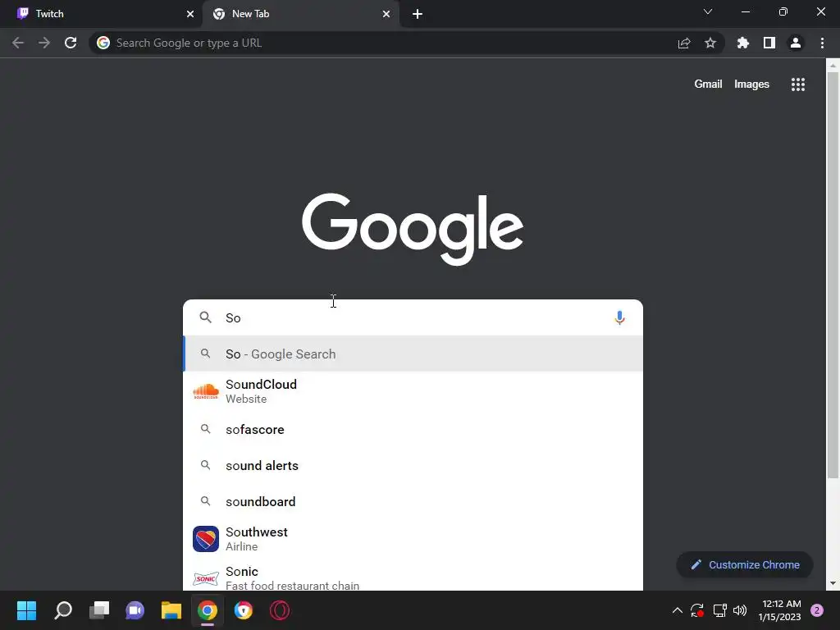Bookmark this tab with the star icon
This screenshot has width=840, height=630.
pos(710,43)
